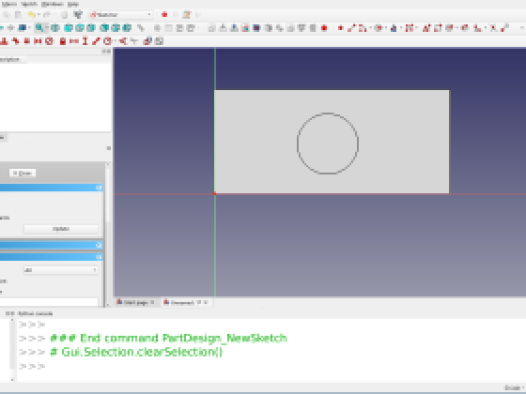Viewport: 526px width, 394px height.
Task: Open the Windows menu
Action: click(x=52, y=4)
